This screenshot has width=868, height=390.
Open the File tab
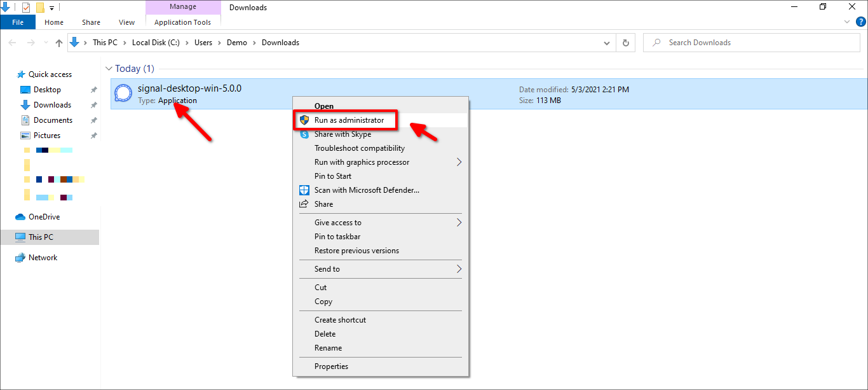(x=18, y=22)
